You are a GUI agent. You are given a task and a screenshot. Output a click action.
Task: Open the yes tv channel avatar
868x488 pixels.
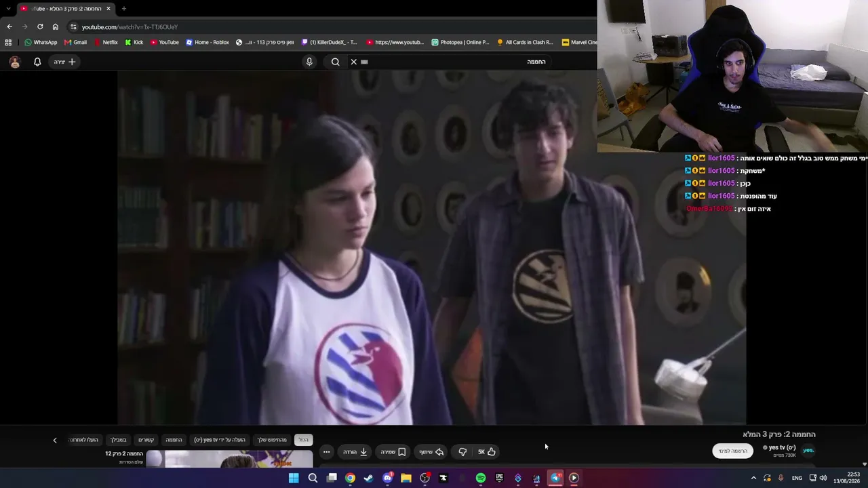click(x=808, y=450)
